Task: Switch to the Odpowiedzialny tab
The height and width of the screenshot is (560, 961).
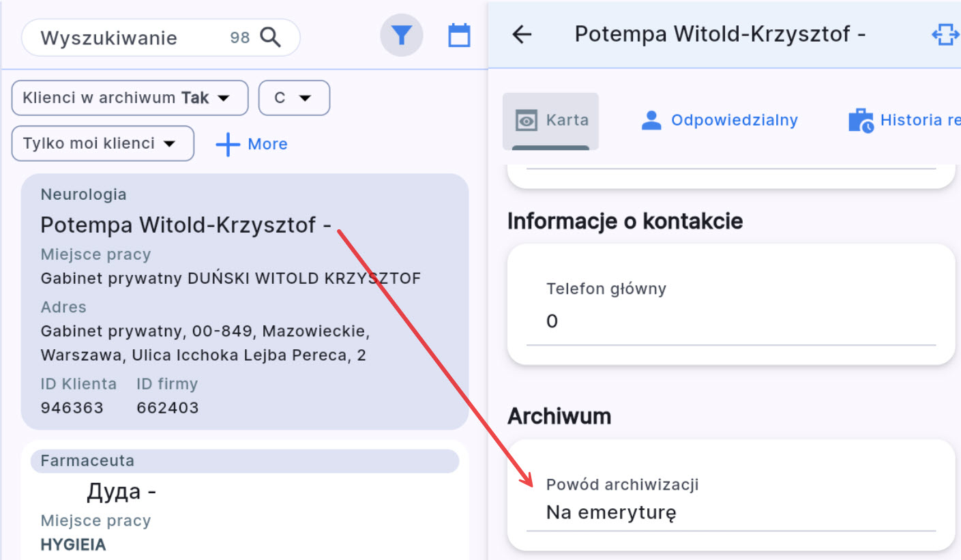Action: (720, 121)
